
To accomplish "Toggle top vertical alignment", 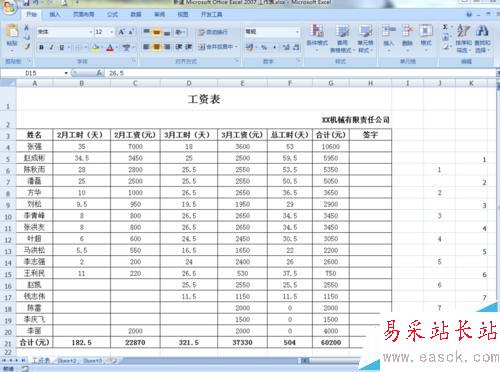I will [x=146, y=32].
